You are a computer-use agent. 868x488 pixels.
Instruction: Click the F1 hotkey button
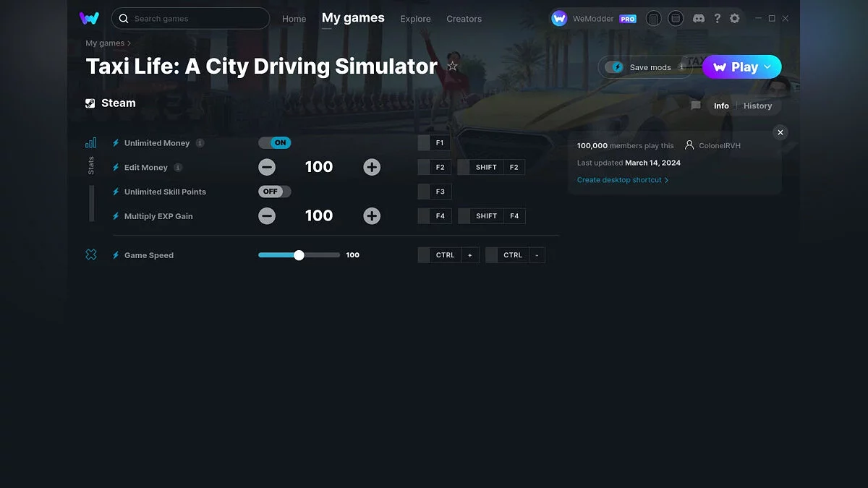(x=440, y=143)
